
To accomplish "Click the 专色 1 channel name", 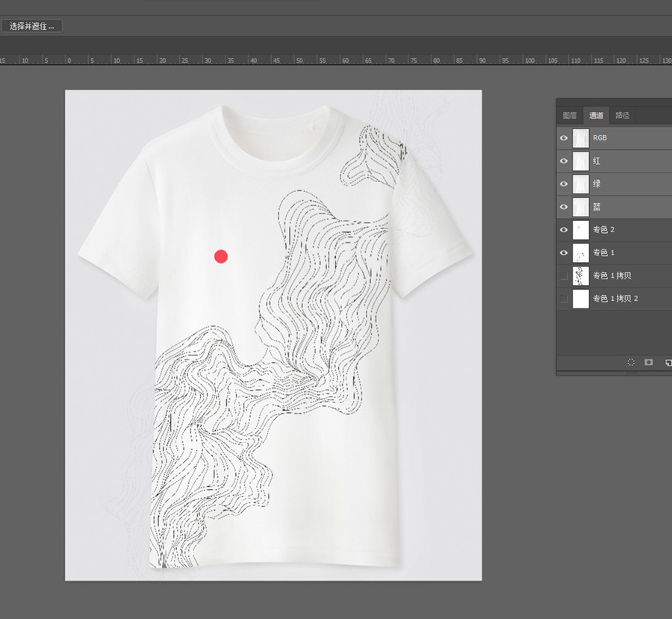I will coord(603,252).
